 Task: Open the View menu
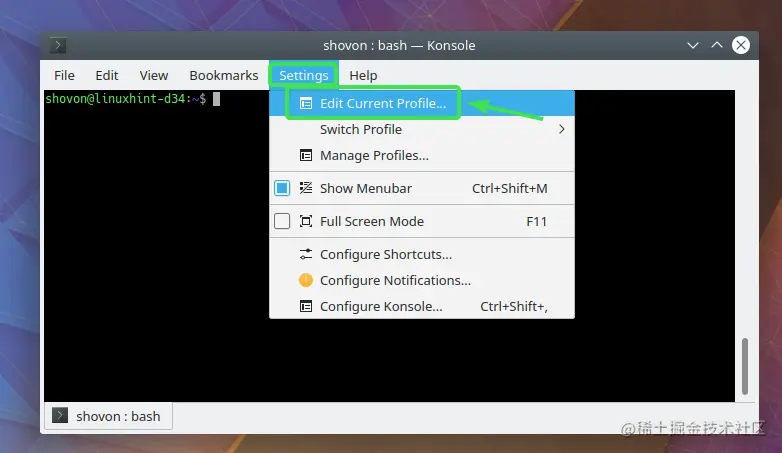click(x=154, y=75)
